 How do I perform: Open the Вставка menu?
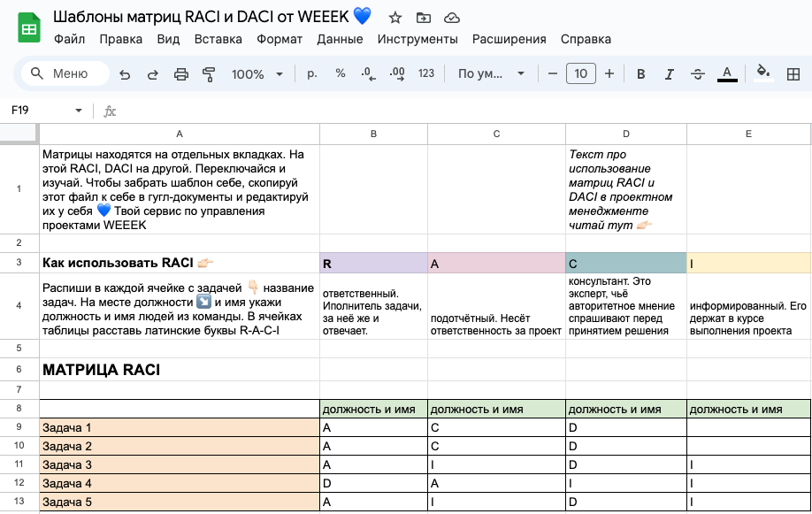(218, 40)
